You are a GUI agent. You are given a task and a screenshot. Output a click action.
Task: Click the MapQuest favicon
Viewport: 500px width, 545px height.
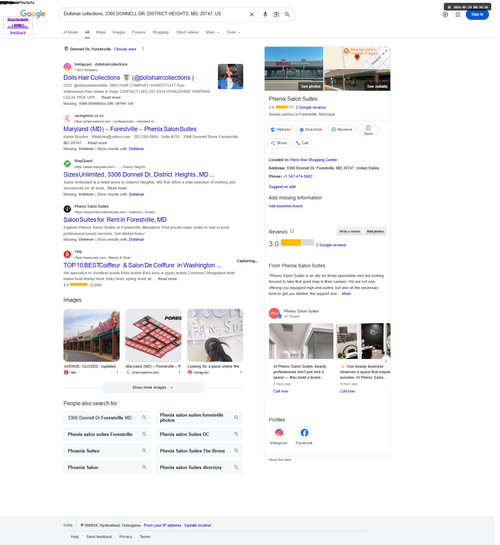pos(67,163)
